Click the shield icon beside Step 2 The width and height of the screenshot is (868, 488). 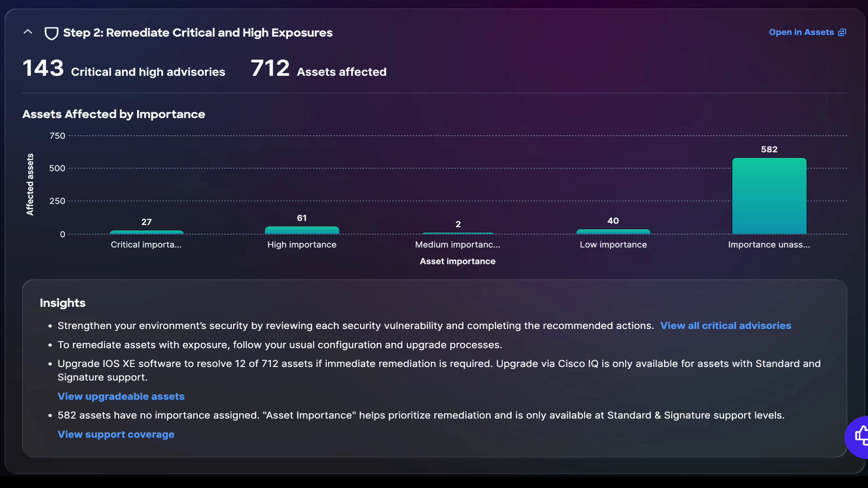52,33
